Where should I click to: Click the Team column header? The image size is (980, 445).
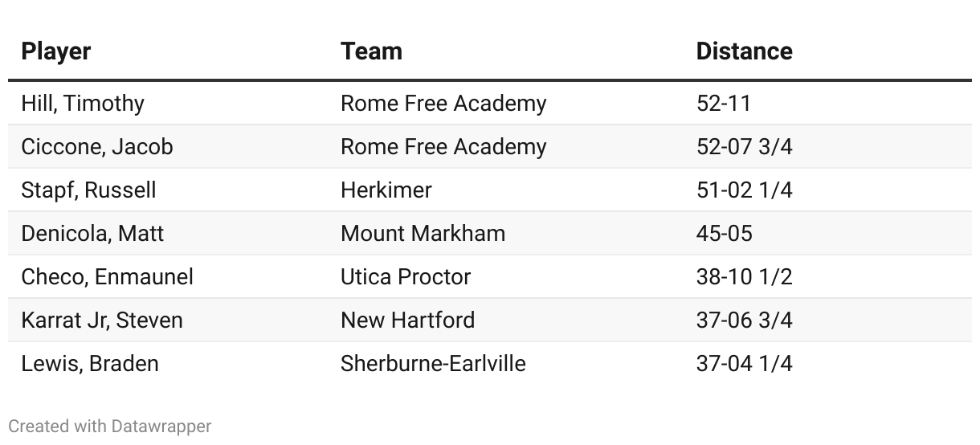pos(371,51)
